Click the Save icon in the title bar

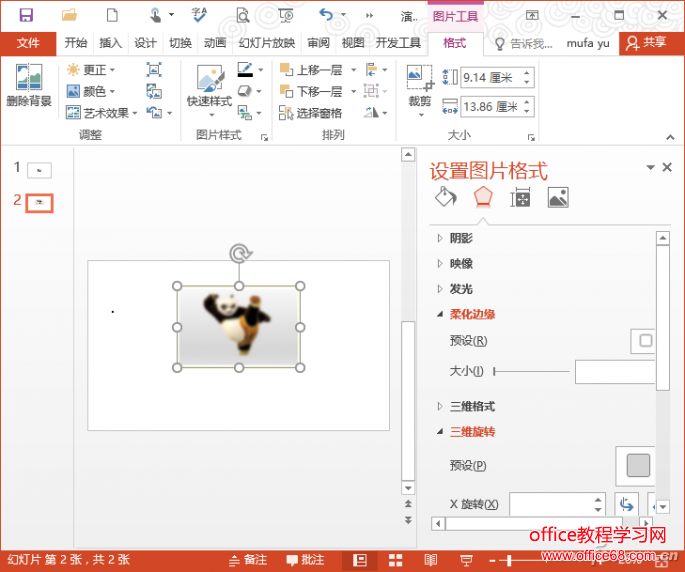pyautogui.click(x=26, y=15)
